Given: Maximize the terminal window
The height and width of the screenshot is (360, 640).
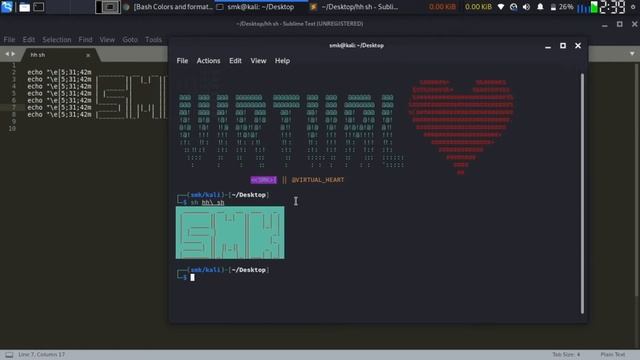Looking at the screenshot, I should pos(563,46).
